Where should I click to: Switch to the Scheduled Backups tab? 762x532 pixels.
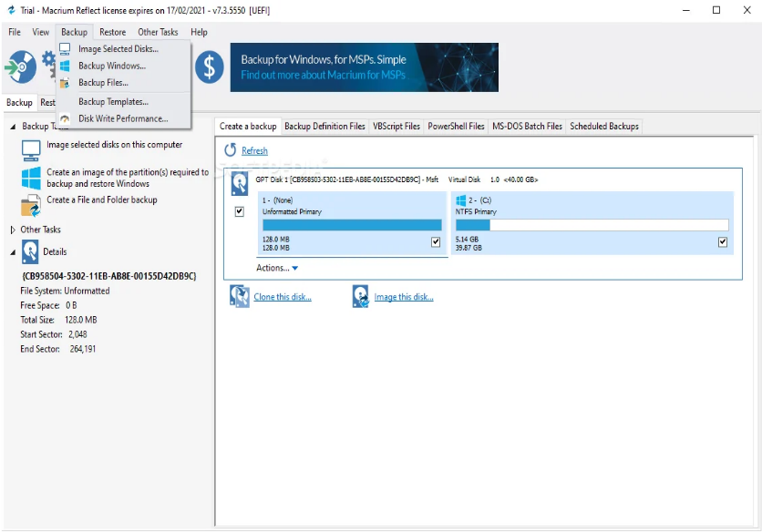604,127
